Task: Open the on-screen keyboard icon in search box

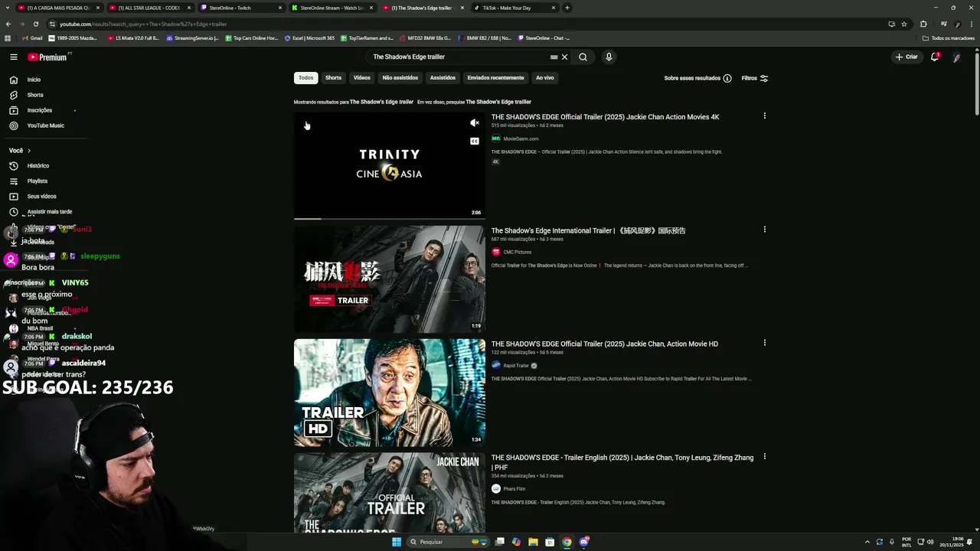Action: pos(554,57)
